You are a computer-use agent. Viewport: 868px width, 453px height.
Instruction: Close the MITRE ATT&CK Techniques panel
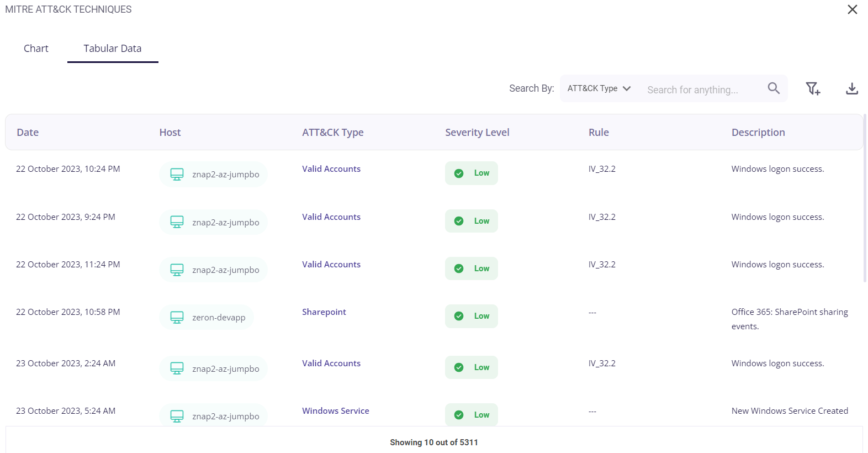tap(853, 9)
